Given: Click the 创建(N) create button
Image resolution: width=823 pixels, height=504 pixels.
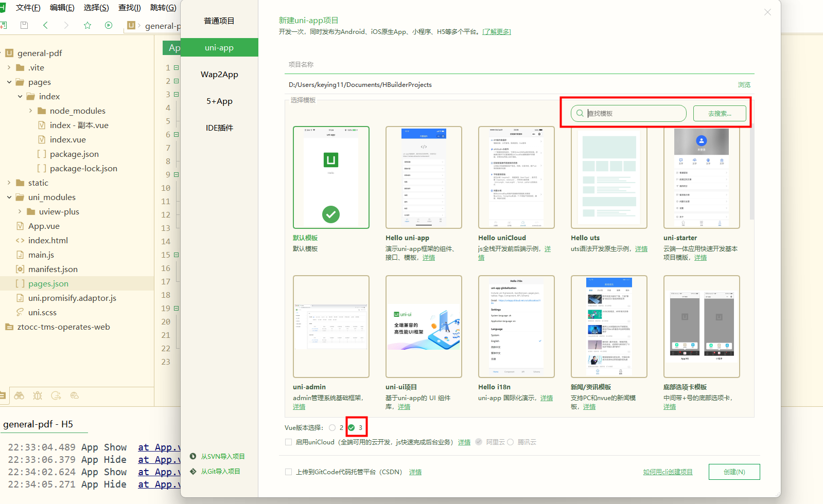Looking at the screenshot, I should click(x=734, y=472).
